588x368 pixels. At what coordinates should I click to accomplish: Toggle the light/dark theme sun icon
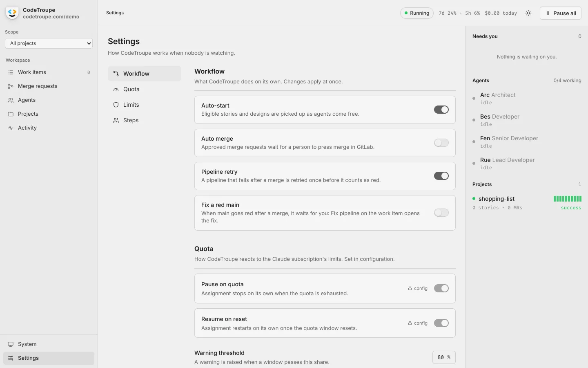click(x=528, y=13)
